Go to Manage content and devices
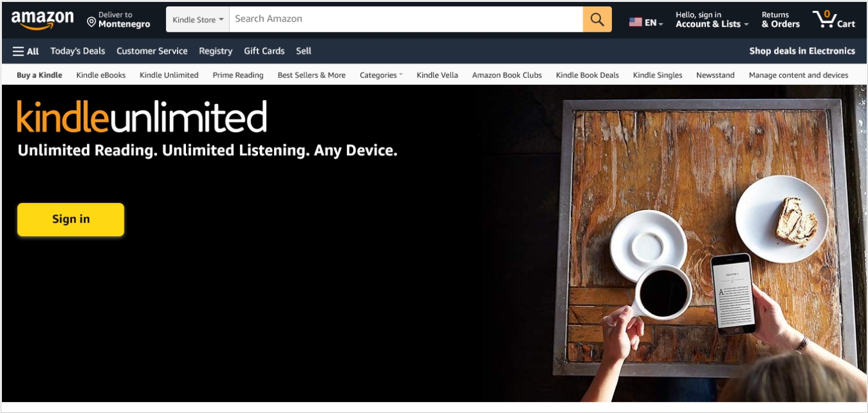Screen dimensions: 868x413 [x=798, y=75]
